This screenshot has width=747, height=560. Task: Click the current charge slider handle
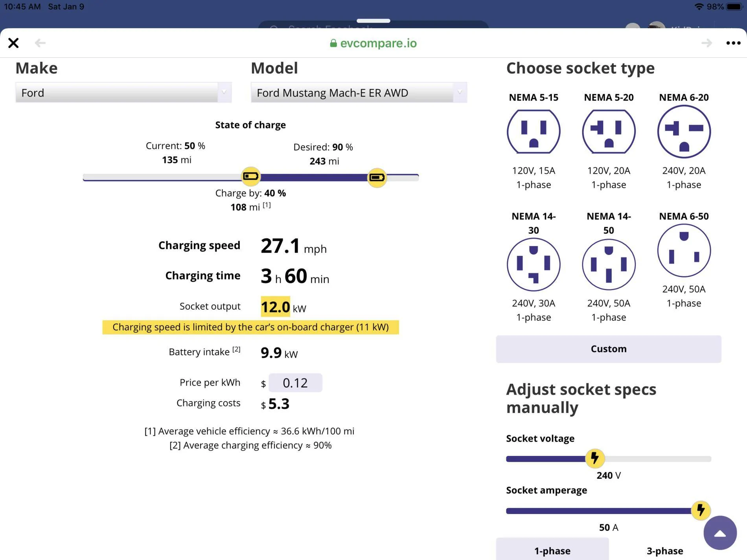pos(250,176)
